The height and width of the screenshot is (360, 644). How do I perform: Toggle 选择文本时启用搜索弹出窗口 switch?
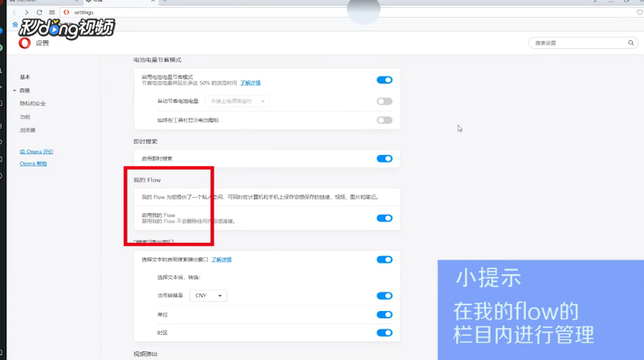click(x=385, y=260)
